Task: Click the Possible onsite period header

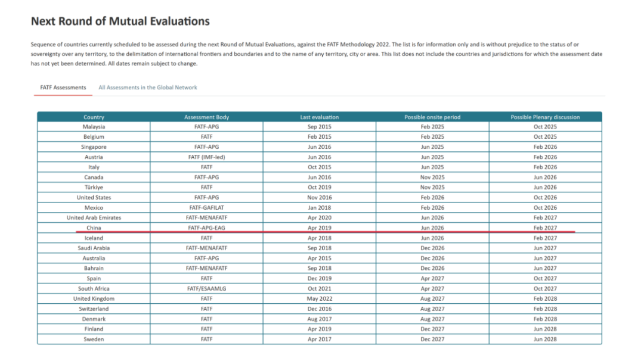Action: coord(432,117)
